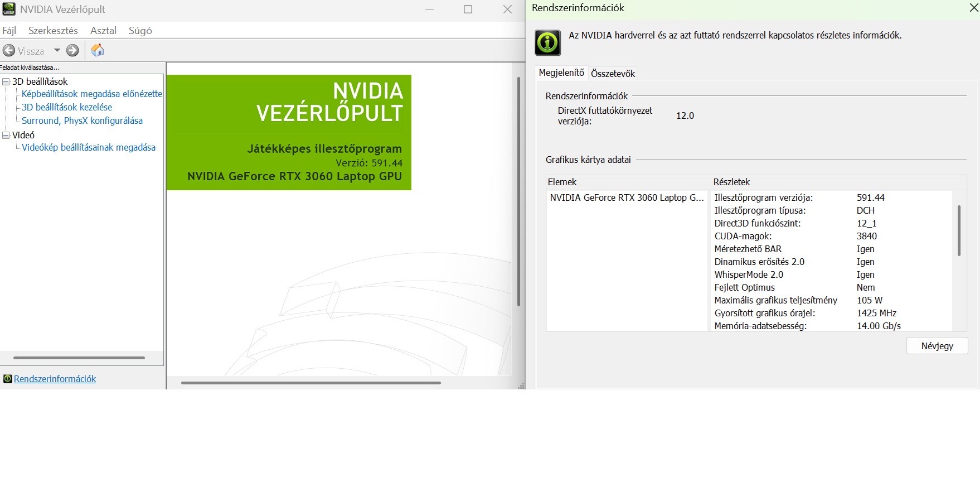
Task: Click the Részletek list vertical scrollbar
Action: click(x=959, y=230)
